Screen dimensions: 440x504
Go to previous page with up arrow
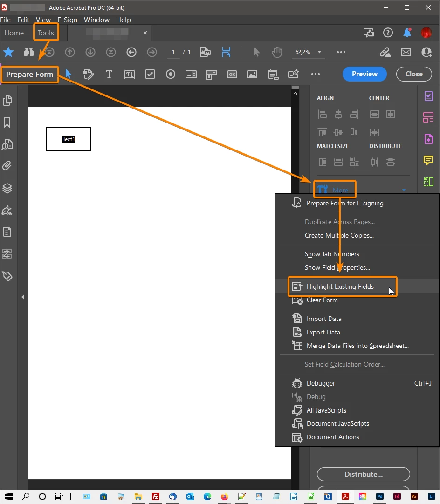[70, 52]
